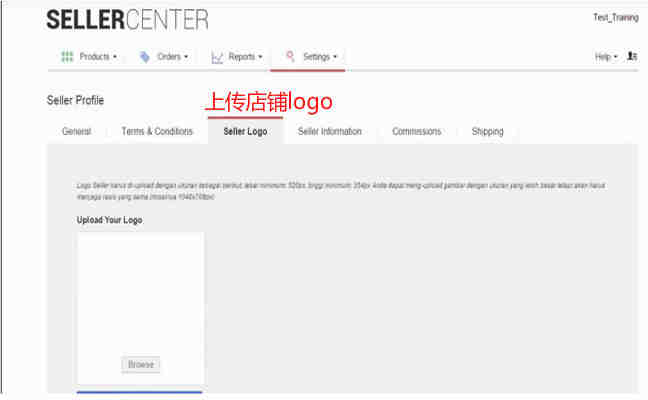Click the Reports chart icon

(x=217, y=57)
